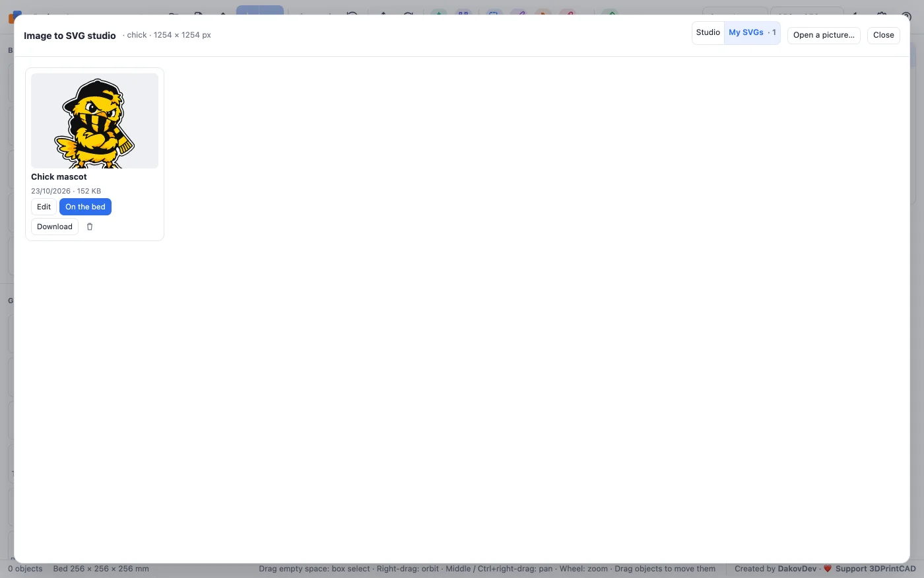The height and width of the screenshot is (578, 924).
Task: Open the Chick mascot thumbnail preview
Action: pyautogui.click(x=94, y=121)
